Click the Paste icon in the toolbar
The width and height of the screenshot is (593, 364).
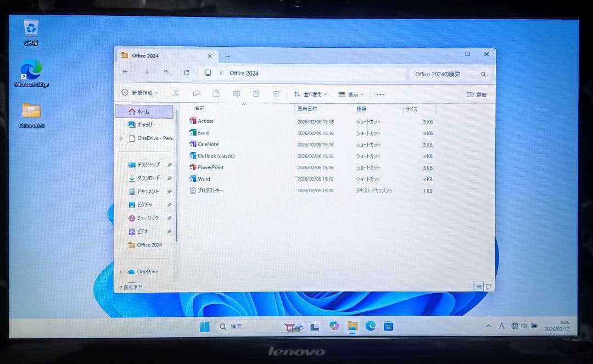[x=216, y=93]
